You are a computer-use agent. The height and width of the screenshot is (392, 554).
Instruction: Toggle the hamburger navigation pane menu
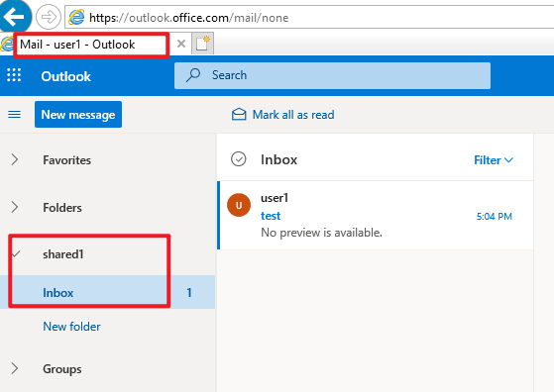pyautogui.click(x=15, y=114)
